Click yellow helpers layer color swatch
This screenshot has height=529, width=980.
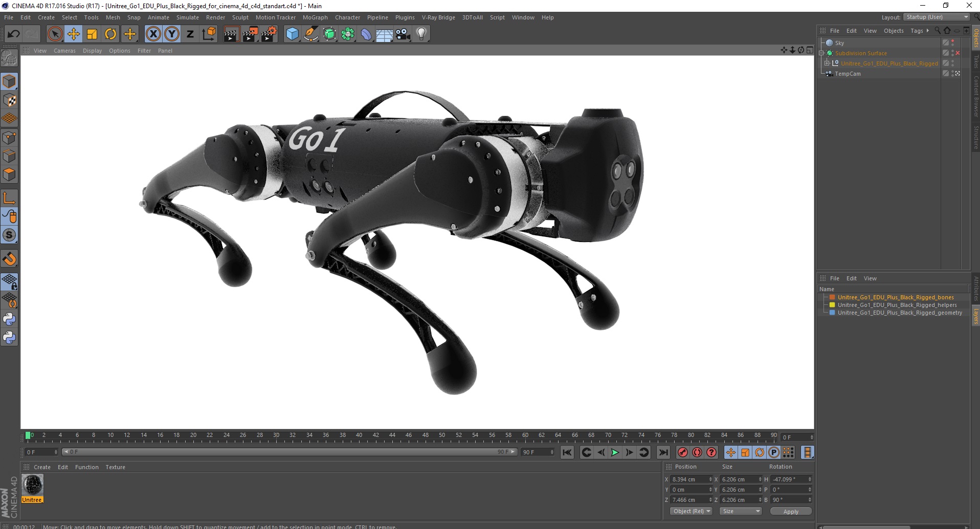click(x=832, y=305)
